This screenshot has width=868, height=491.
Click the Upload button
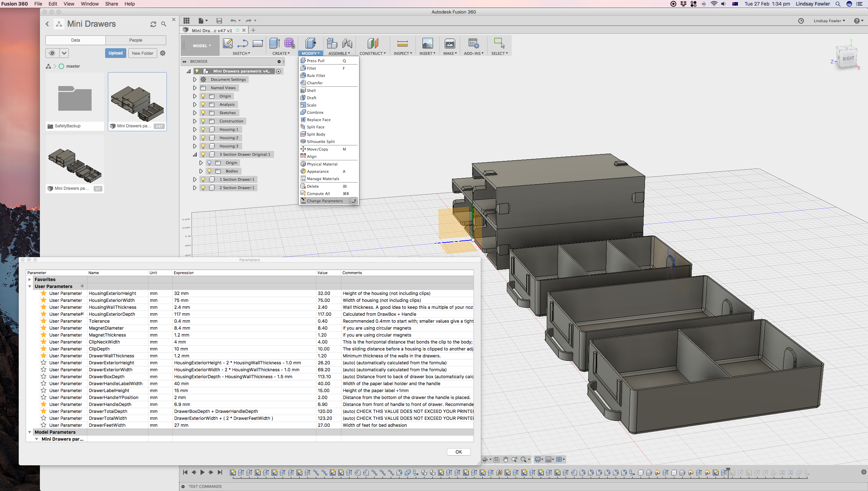point(116,53)
